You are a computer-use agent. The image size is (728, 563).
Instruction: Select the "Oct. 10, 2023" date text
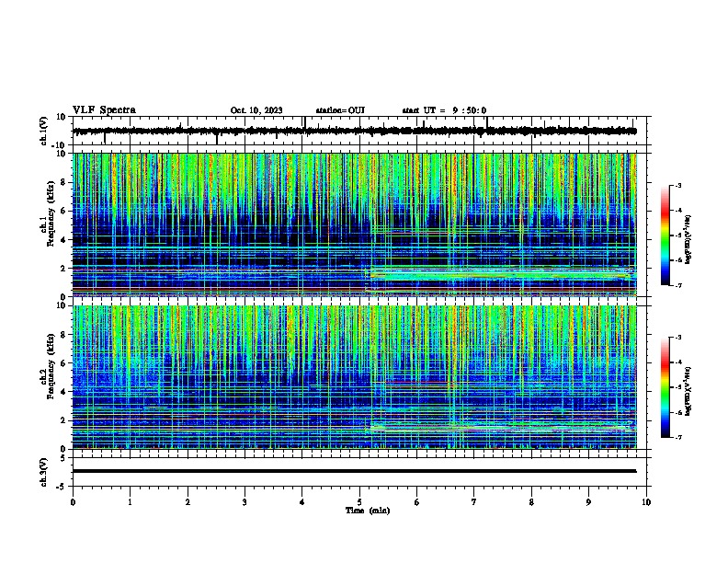click(x=256, y=110)
